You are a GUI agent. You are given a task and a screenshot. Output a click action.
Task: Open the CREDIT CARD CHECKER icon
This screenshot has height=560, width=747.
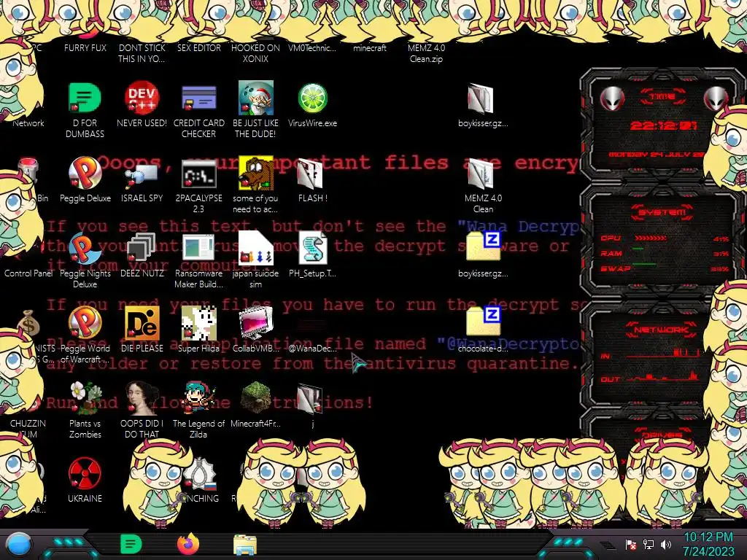coord(198,98)
